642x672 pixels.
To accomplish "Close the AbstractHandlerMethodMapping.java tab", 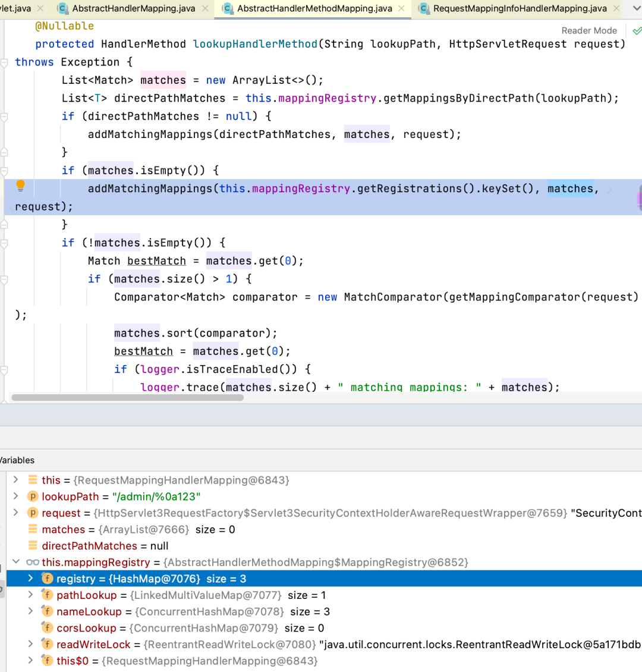I will click(x=402, y=8).
